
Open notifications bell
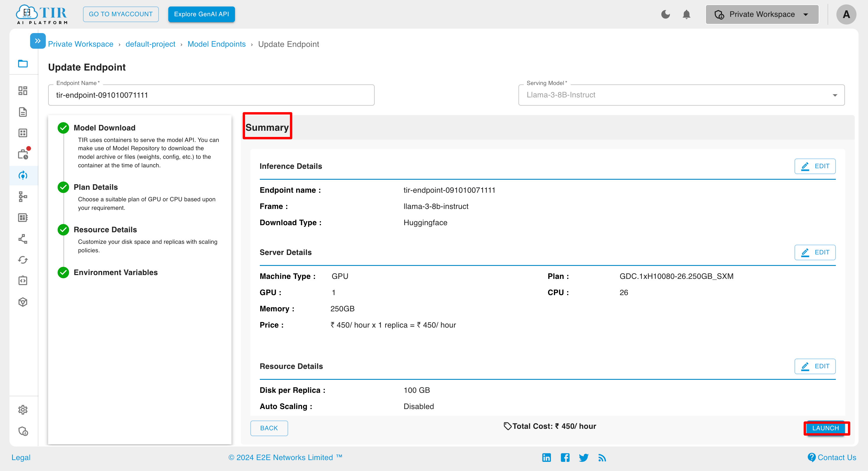tap(686, 14)
